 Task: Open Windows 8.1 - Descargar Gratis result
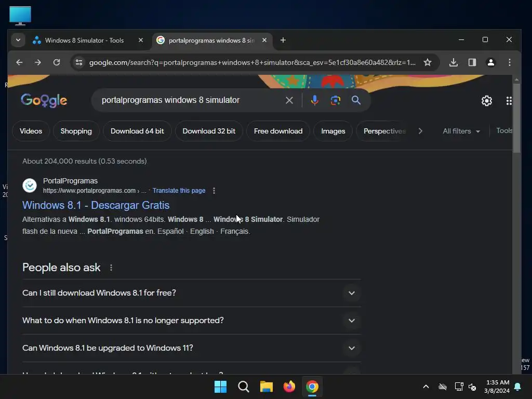pyautogui.click(x=96, y=205)
